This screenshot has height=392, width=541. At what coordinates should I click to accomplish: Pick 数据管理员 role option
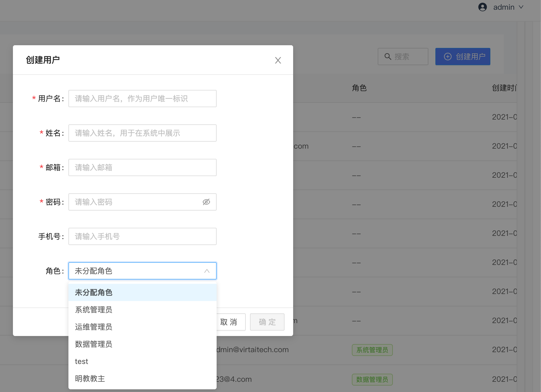tap(143, 344)
